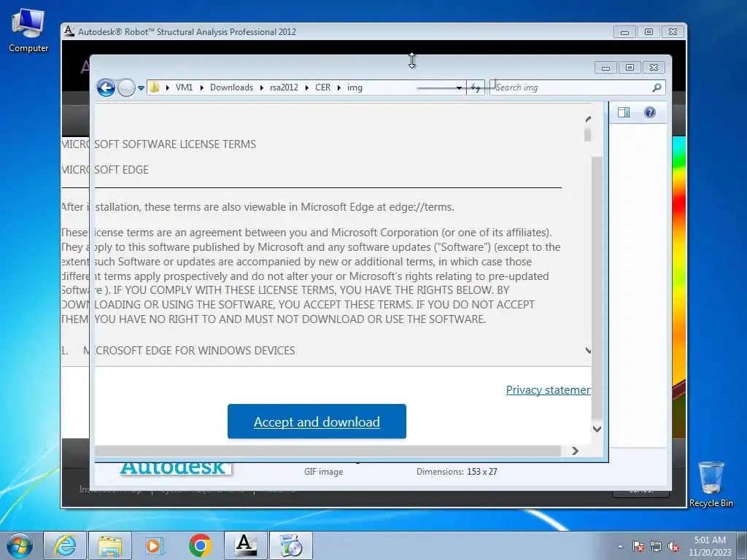The image size is (747, 560).
Task: Open the Windows Start menu orb
Action: tap(20, 545)
